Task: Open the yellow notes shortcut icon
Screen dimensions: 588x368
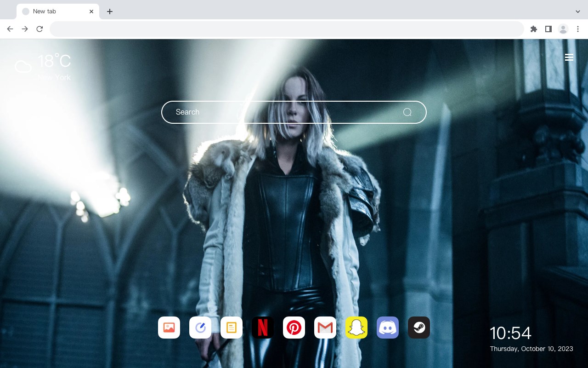Action: (232, 328)
